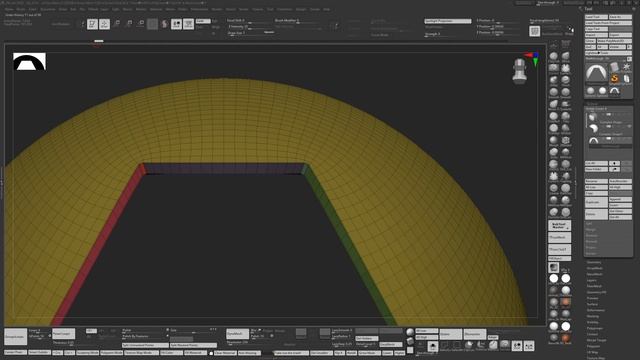This screenshot has height=360, width=640.
Task: Activate the Draw mode button
Action: coord(104,24)
